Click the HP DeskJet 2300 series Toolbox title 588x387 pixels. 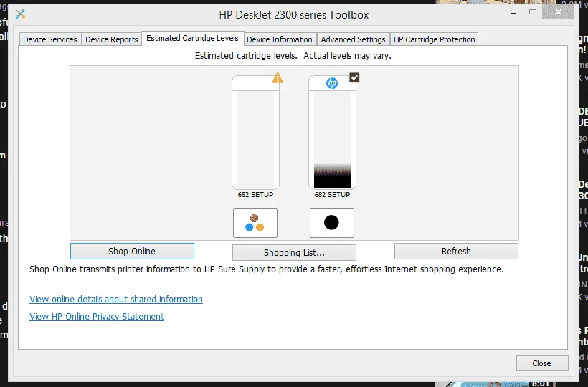(x=294, y=15)
